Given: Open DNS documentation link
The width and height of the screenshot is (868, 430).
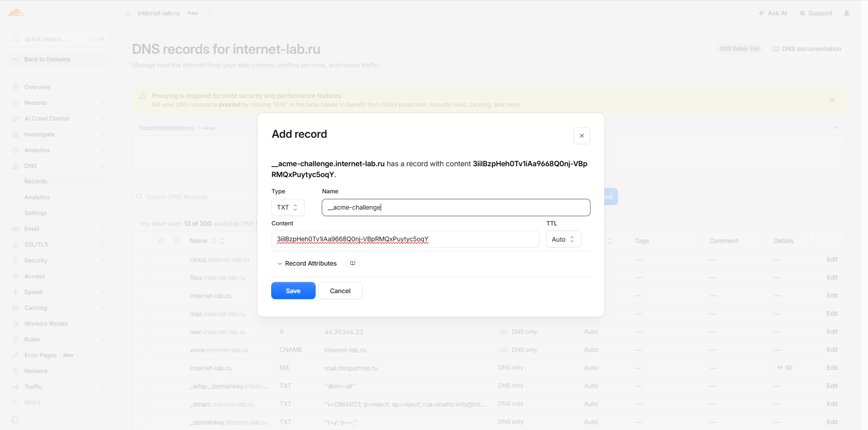Looking at the screenshot, I should 807,49.
